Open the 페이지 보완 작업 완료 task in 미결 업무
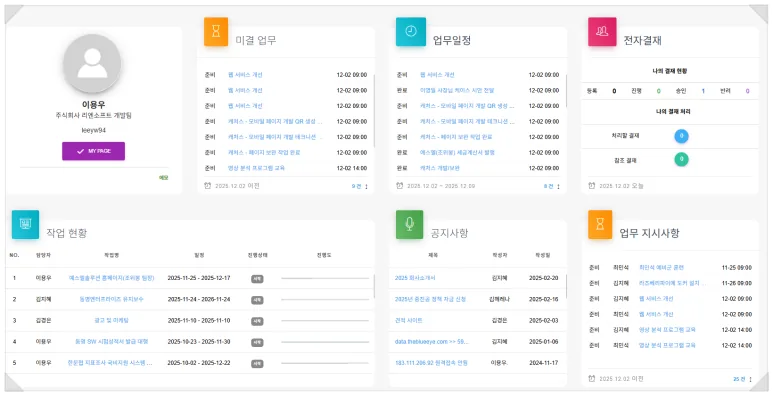This screenshot has width=773, height=396. (264, 153)
